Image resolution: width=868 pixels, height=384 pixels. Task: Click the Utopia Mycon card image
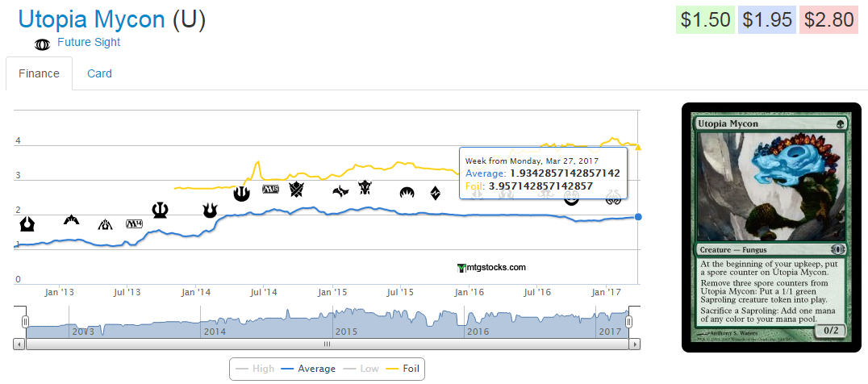(x=771, y=227)
